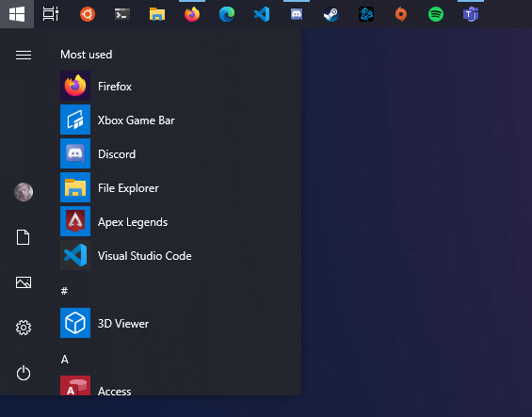Expand the Start menu hamburger navigation
The image size is (532, 417).
click(x=24, y=55)
